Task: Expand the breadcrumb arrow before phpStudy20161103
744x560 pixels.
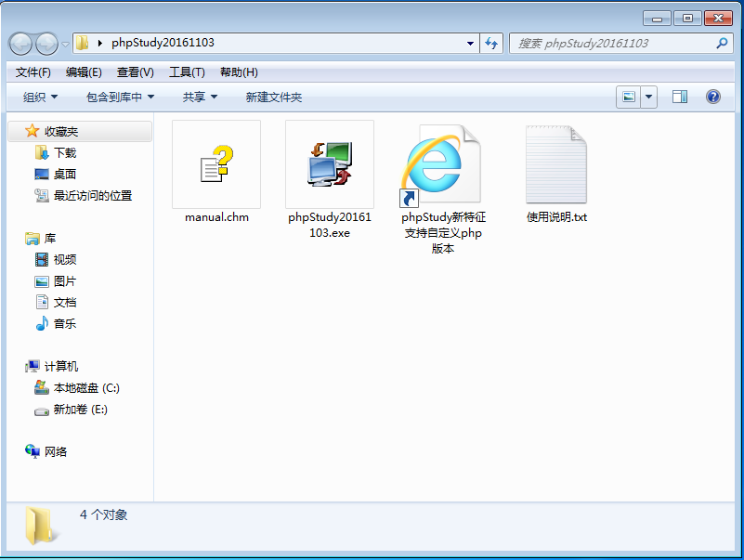Action: click(x=99, y=43)
